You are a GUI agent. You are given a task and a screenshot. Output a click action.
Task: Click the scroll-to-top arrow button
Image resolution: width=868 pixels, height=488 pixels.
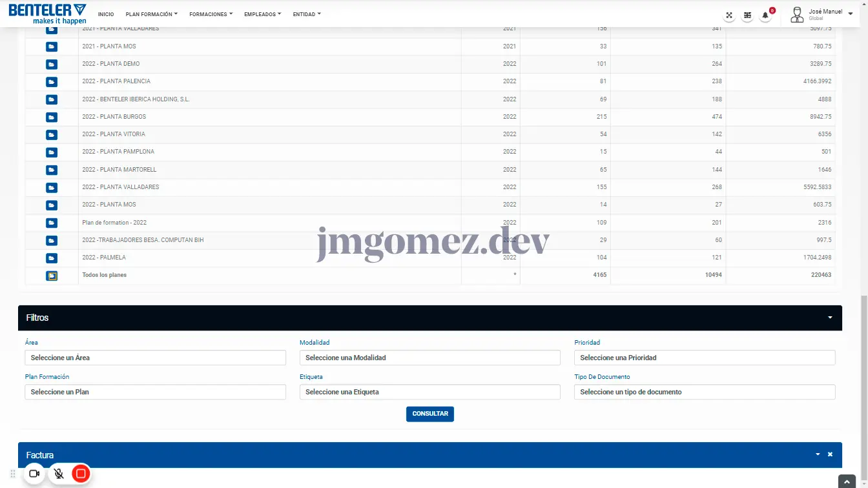847,482
